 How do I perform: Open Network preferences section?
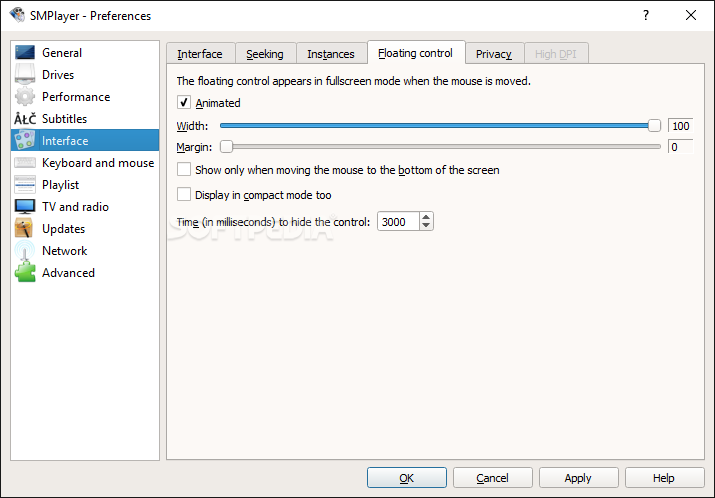click(x=85, y=250)
